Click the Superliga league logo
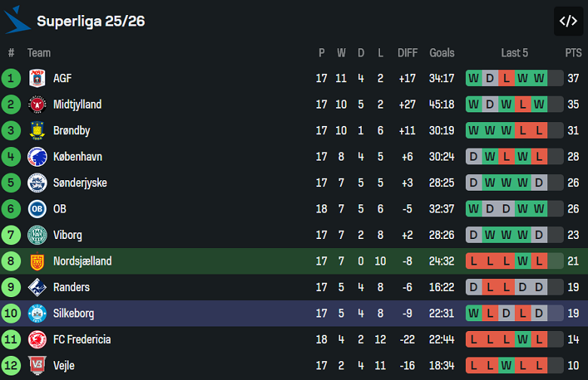Image resolution: width=588 pixels, height=380 pixels. point(17,20)
